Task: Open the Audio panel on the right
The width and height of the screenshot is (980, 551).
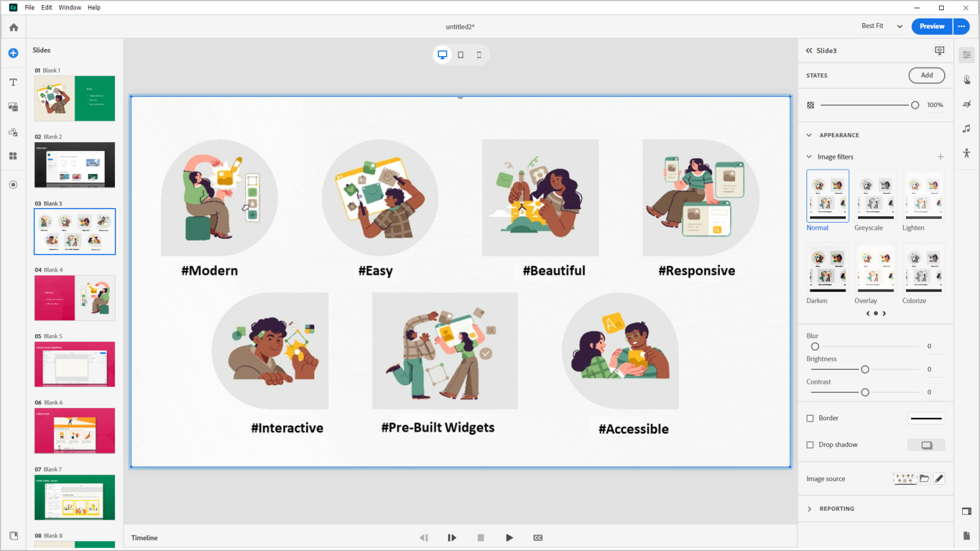Action: tap(967, 128)
